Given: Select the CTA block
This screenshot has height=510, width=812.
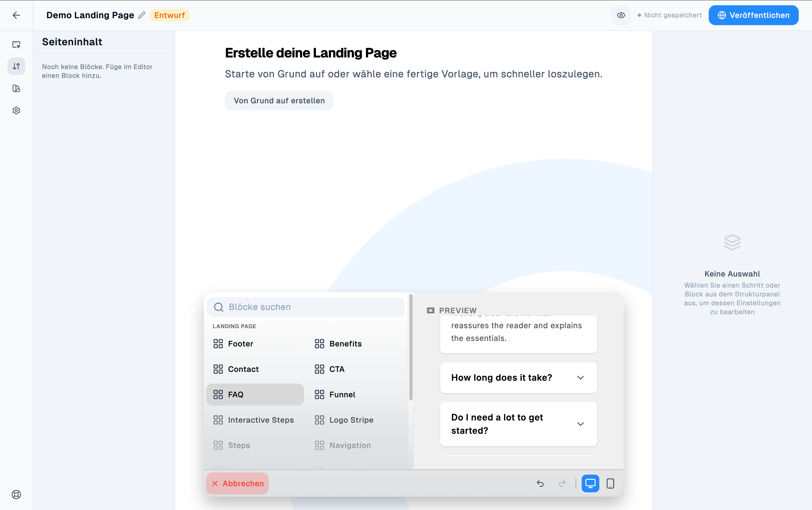Looking at the screenshot, I should (x=356, y=369).
